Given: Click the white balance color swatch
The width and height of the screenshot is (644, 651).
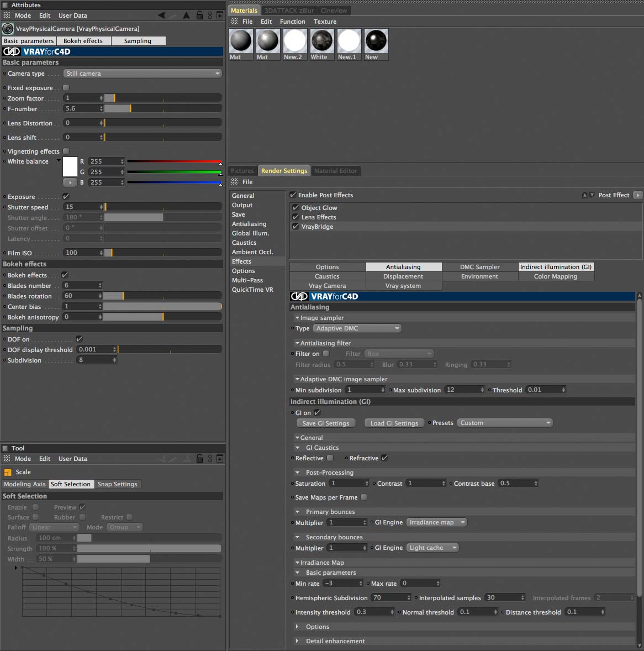Looking at the screenshot, I should [x=70, y=167].
